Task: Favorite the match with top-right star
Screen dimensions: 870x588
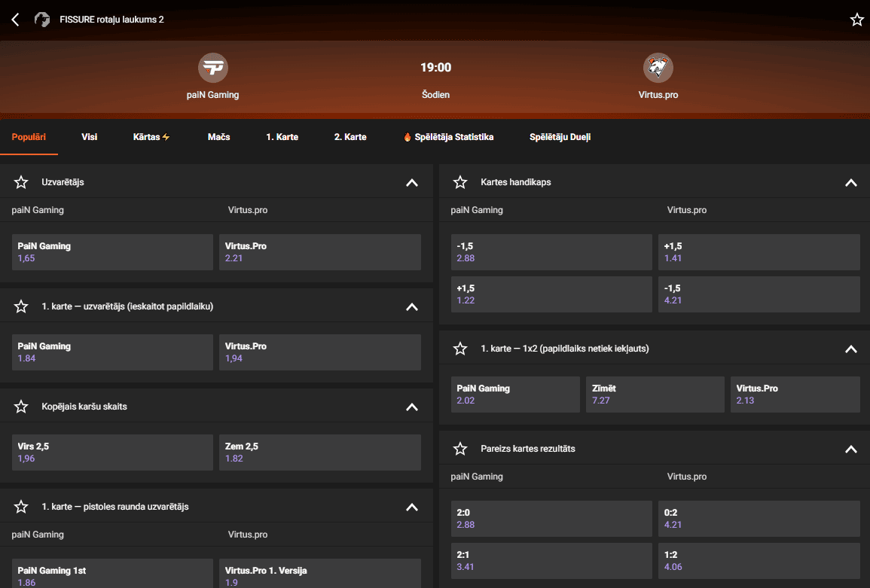Action: pos(856,20)
